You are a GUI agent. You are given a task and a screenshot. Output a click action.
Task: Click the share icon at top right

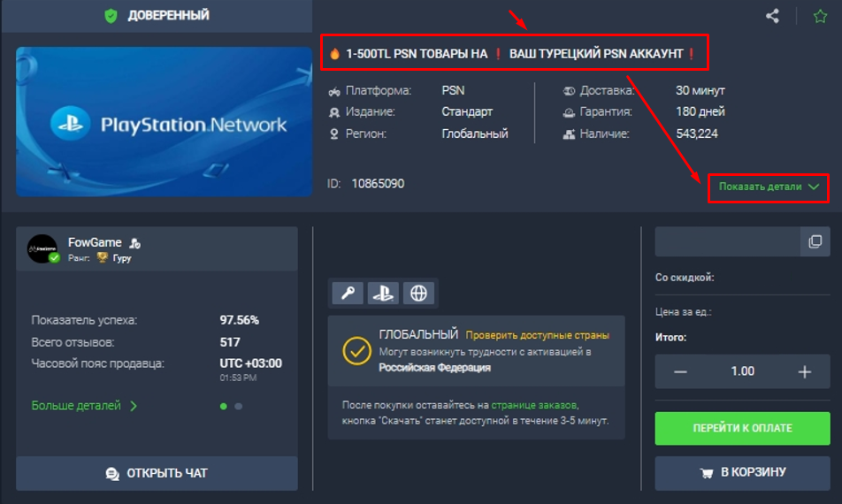click(772, 15)
